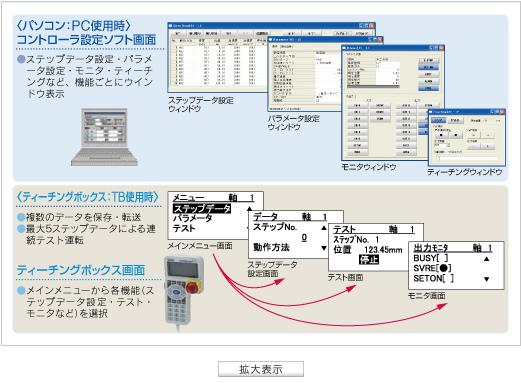This screenshot has height=383, width=521.
Task: Select the ティーチングウィンドウ screenshot thumbnail
Action: (x=467, y=137)
